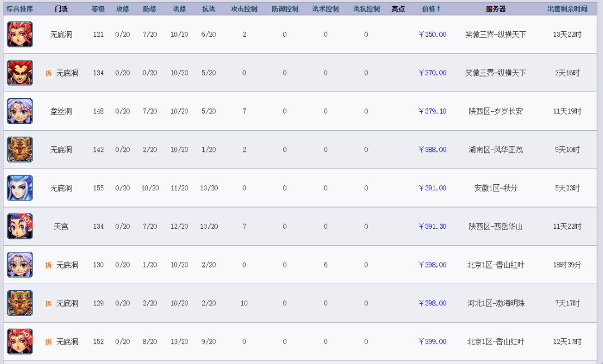The width and height of the screenshot is (603, 364).
Task: Sort by 防御控制 column header
Action: click(x=285, y=9)
